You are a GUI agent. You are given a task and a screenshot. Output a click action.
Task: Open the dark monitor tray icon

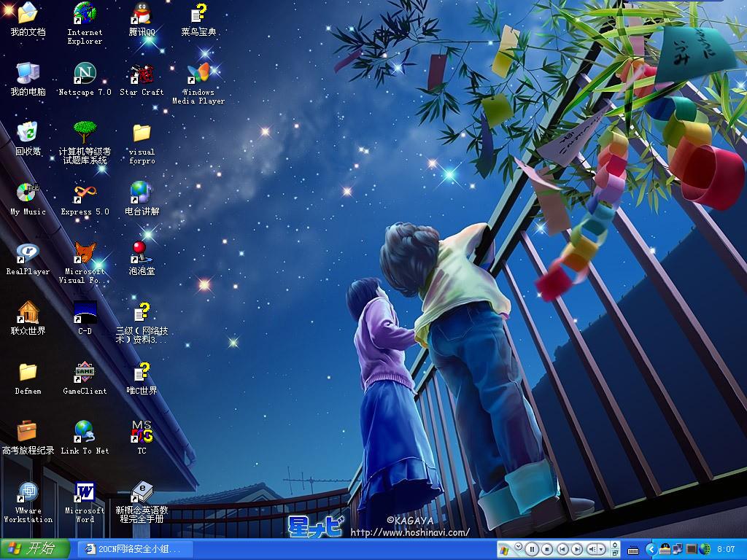click(x=692, y=550)
